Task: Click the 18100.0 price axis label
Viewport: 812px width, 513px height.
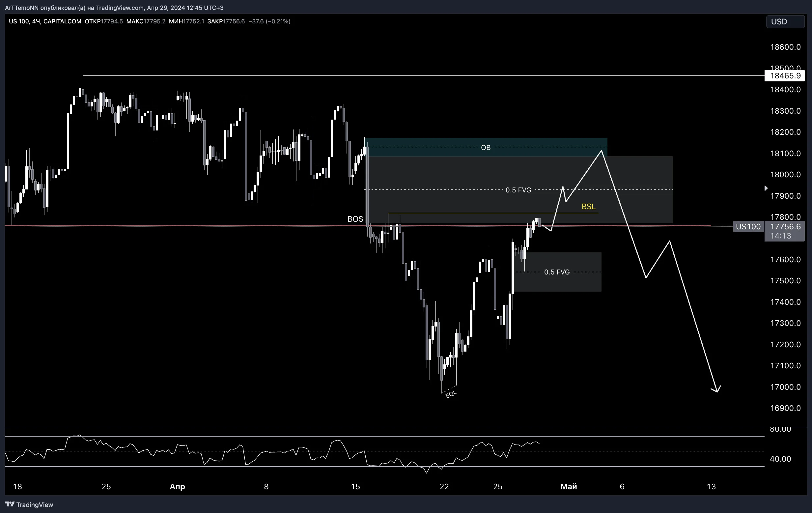Action: click(785, 154)
